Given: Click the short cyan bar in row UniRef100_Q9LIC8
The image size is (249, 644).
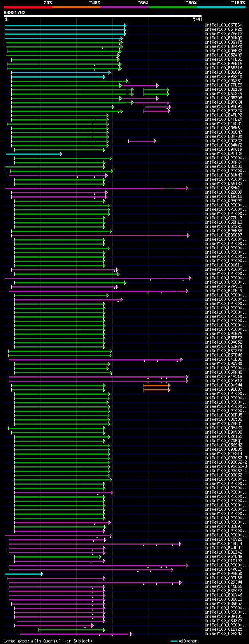Looking at the screenshot, I should [x=34, y=154].
